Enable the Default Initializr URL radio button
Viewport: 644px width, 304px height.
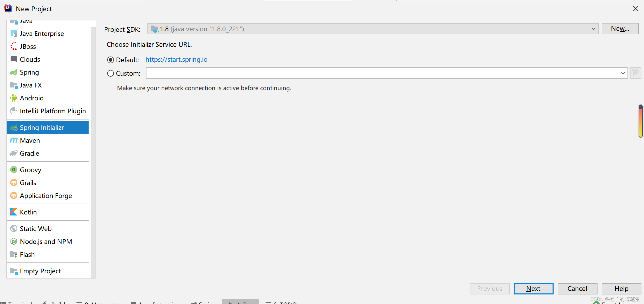click(x=111, y=60)
